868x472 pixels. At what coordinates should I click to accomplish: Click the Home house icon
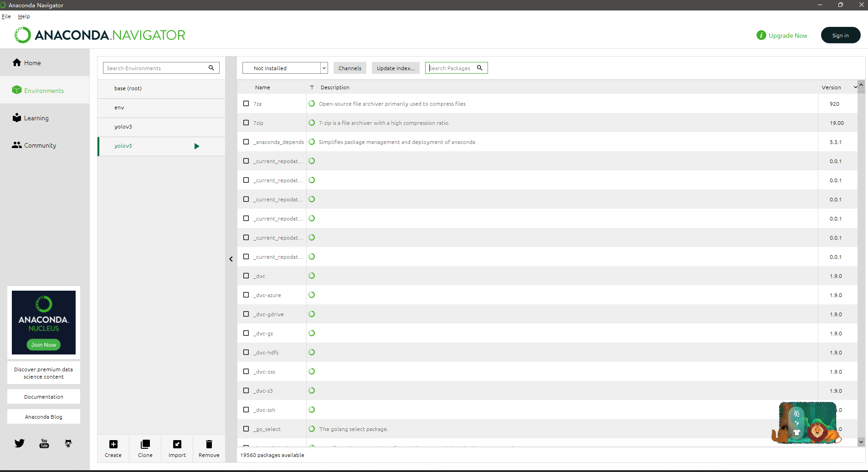17,62
